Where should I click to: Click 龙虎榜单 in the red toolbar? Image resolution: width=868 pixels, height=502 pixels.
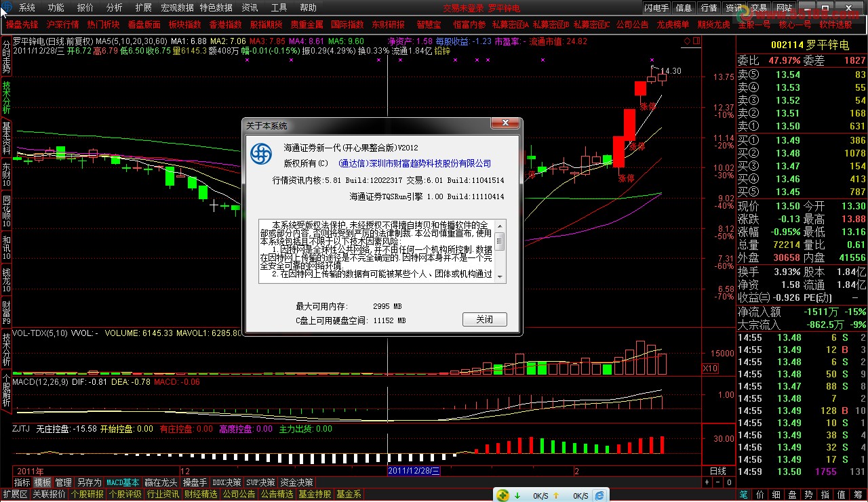tap(673, 24)
